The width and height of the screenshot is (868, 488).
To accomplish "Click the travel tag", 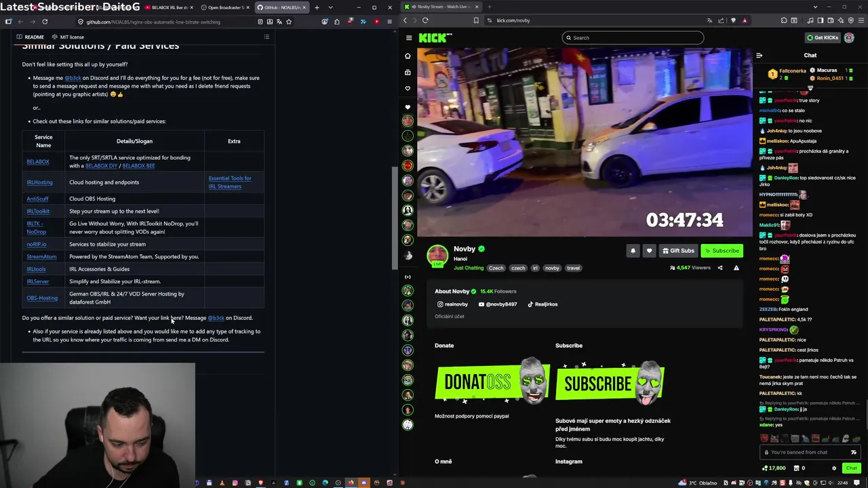I will 573,268.
